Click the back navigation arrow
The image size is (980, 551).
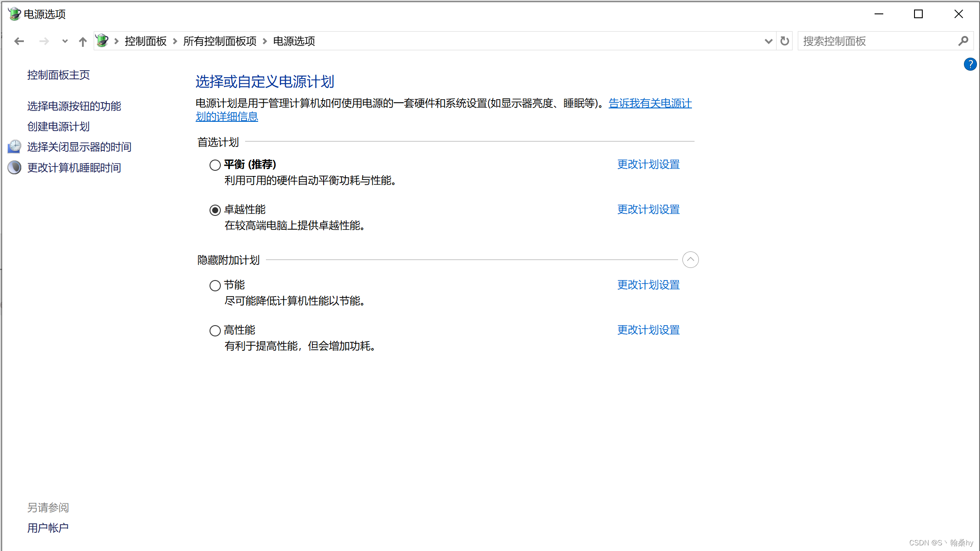[x=19, y=41]
